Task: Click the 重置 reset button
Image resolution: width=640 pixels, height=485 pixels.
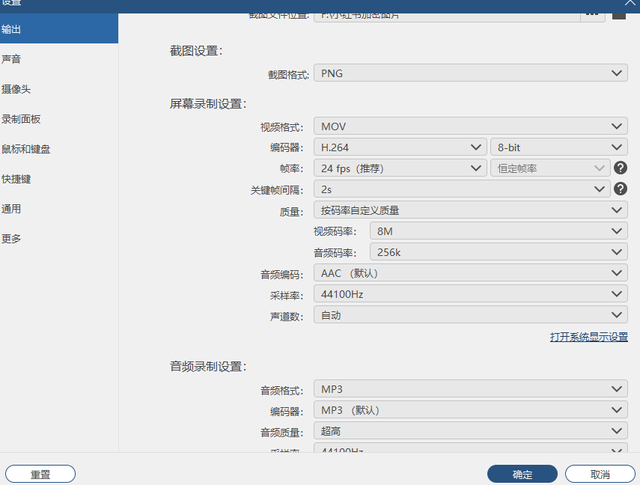Action: [40, 474]
